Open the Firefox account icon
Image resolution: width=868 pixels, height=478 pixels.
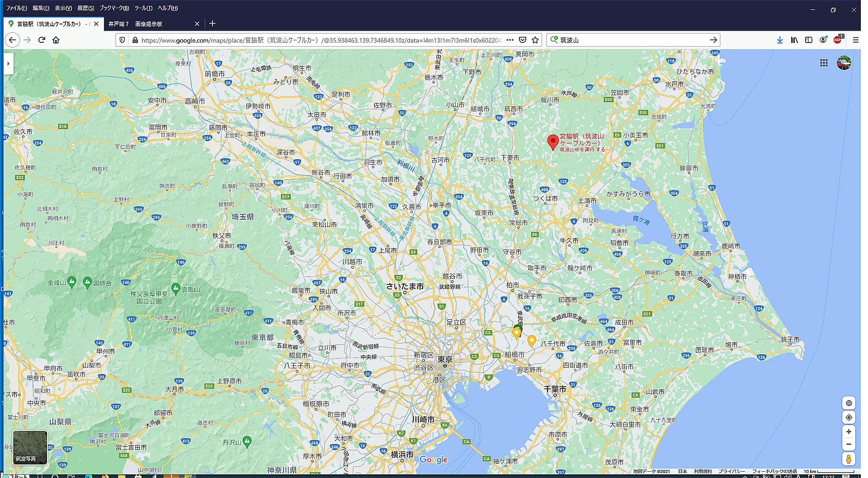pyautogui.click(x=823, y=40)
